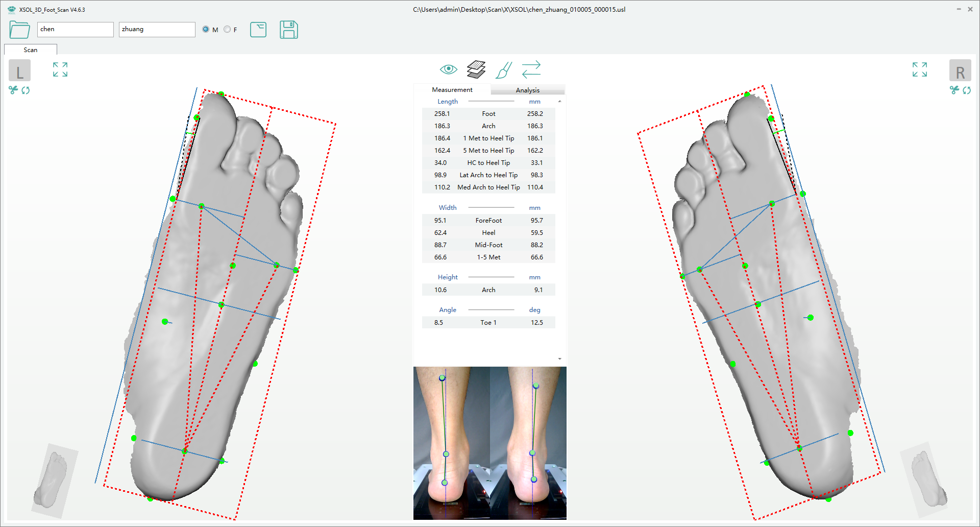Select the F gender radio button
Screen dimensions: 980x527
click(x=227, y=30)
